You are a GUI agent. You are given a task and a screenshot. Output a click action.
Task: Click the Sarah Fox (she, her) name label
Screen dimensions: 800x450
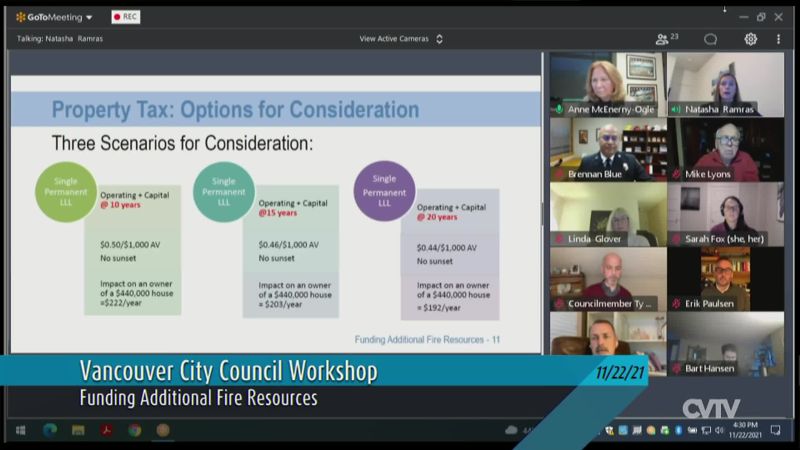point(727,239)
